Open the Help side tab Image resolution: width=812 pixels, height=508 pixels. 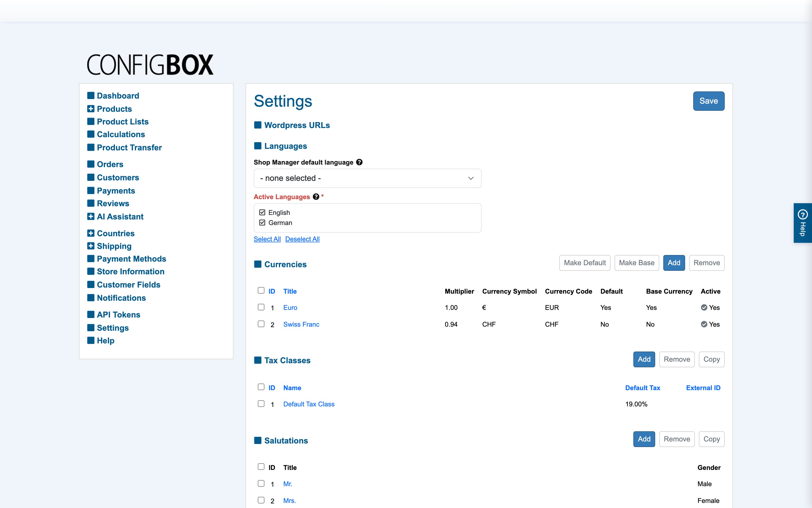click(803, 223)
